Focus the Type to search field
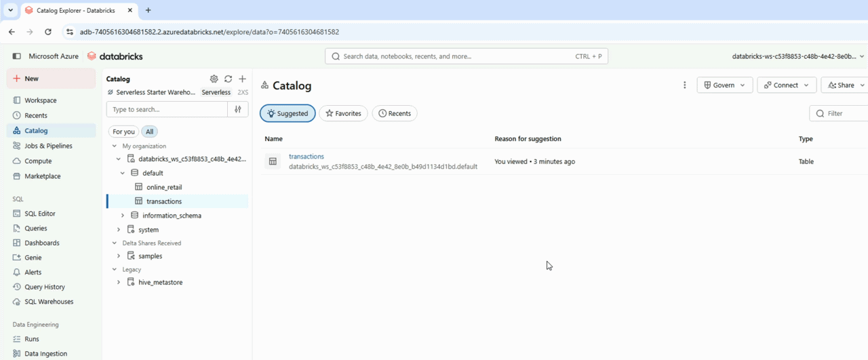 pyautogui.click(x=167, y=109)
